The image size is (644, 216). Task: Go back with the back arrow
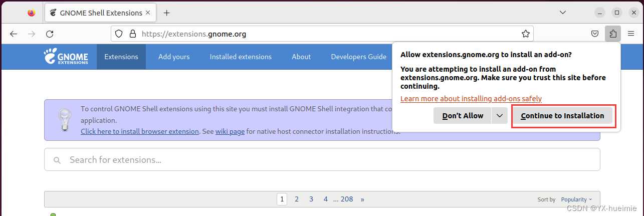pos(14,34)
